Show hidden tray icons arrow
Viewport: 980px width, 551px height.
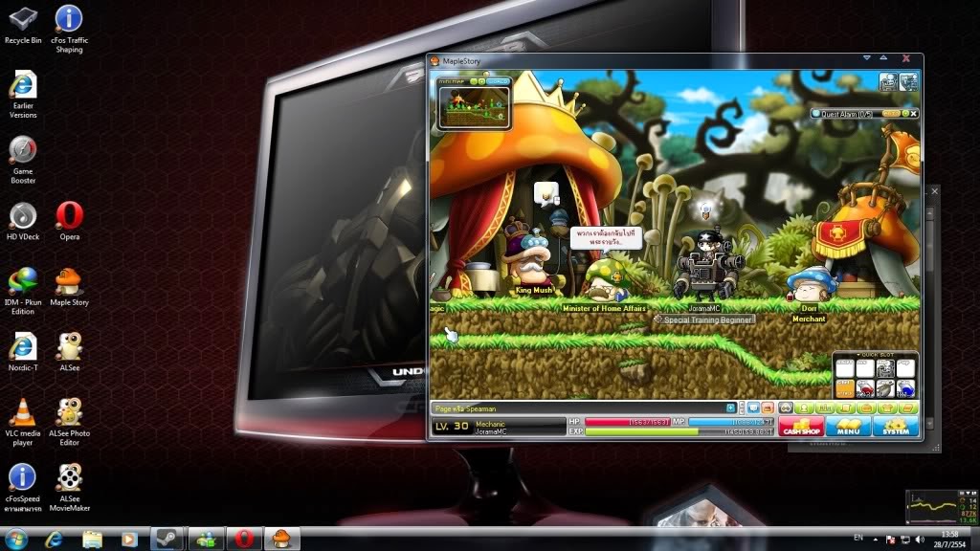[876, 540]
